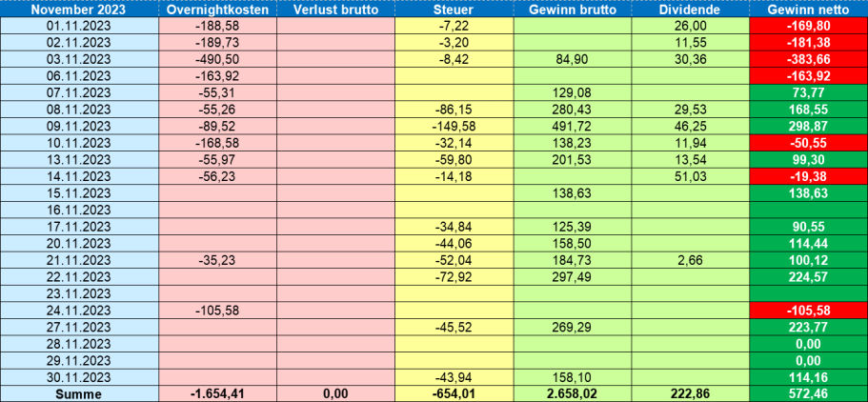
Task: Select the total gross profit 2.658,02
Action: click(x=573, y=393)
